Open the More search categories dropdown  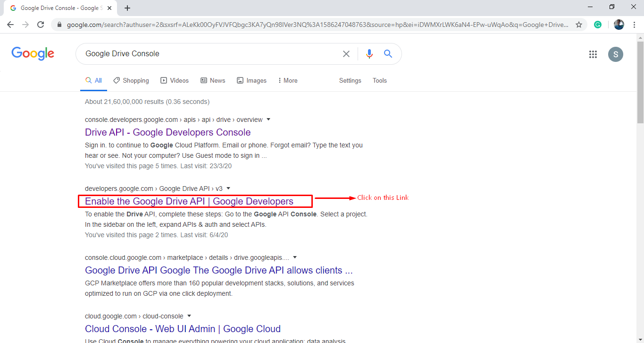(287, 80)
